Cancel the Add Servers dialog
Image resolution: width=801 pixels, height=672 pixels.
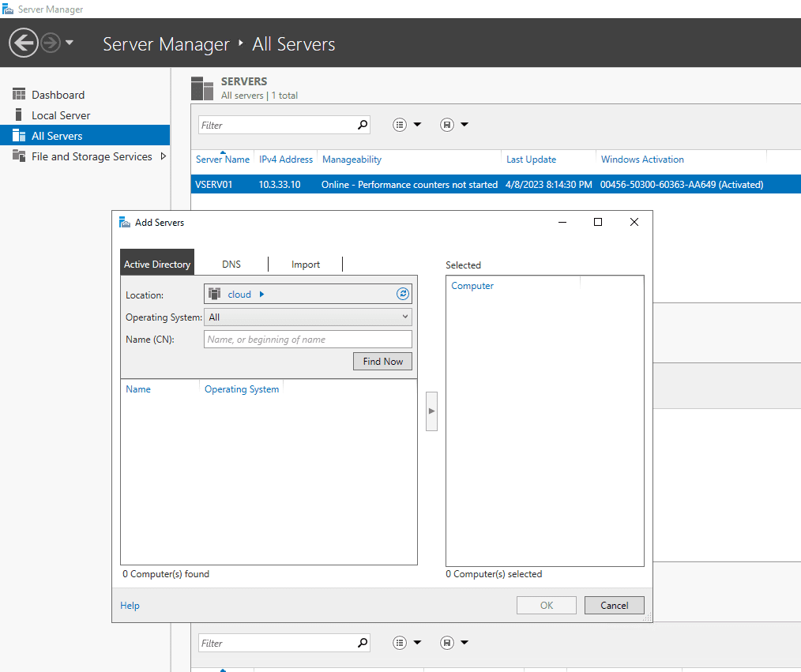click(x=614, y=605)
